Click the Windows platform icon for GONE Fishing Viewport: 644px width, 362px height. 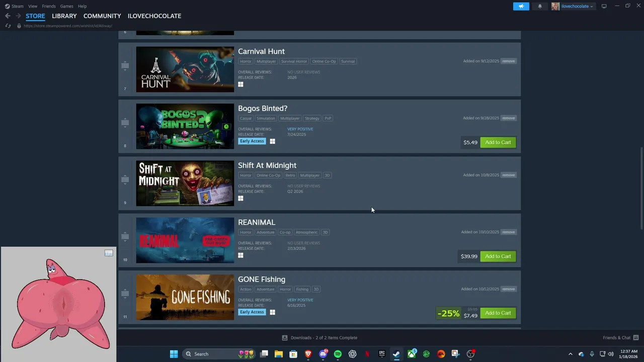coord(272,312)
